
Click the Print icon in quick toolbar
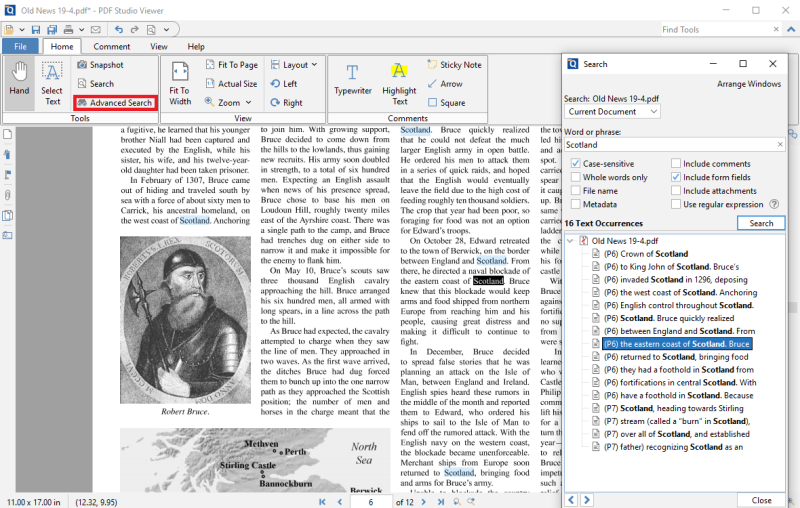[68, 30]
